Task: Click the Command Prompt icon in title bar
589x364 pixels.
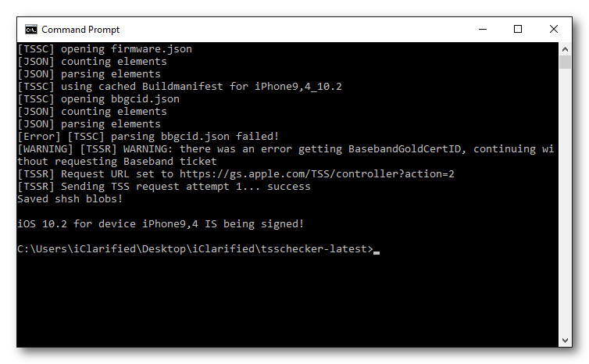Action: tap(30, 30)
